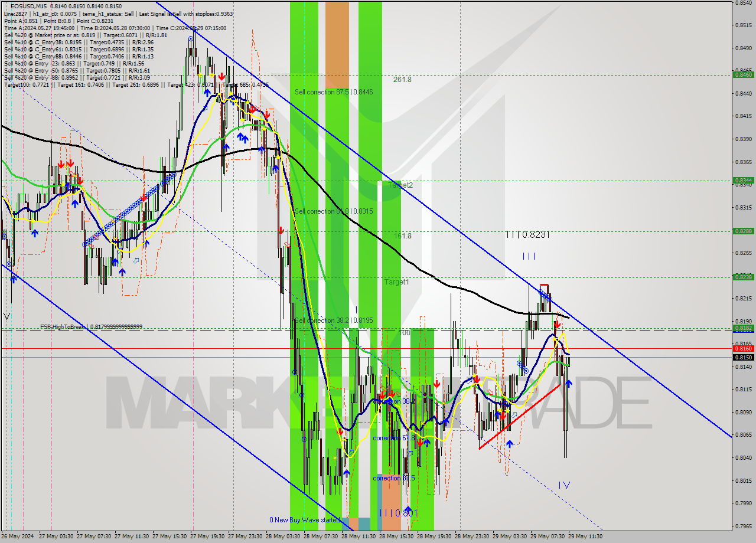Click 'FSB:HighToBreak' level label

(x=91, y=326)
